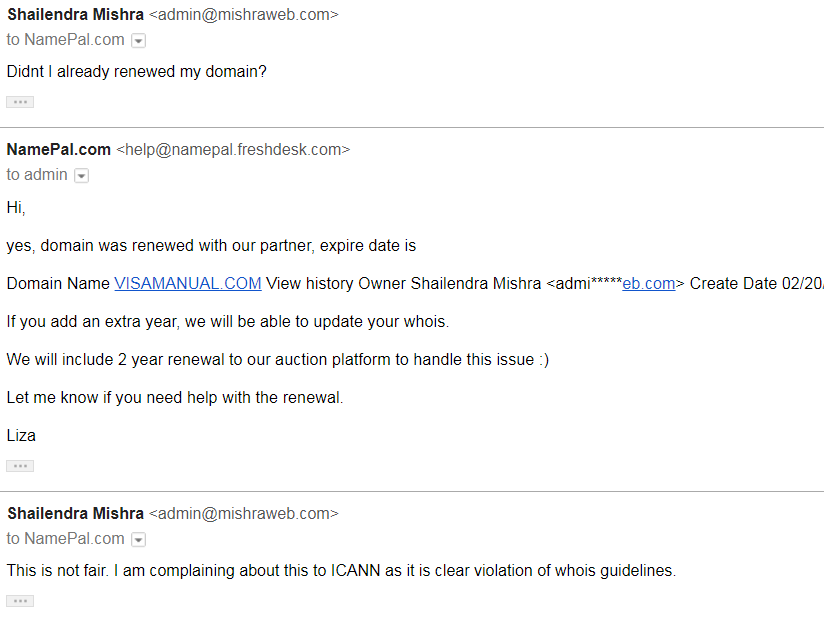
Task: Expand recipient details dropdown in first email
Action: (x=138, y=40)
